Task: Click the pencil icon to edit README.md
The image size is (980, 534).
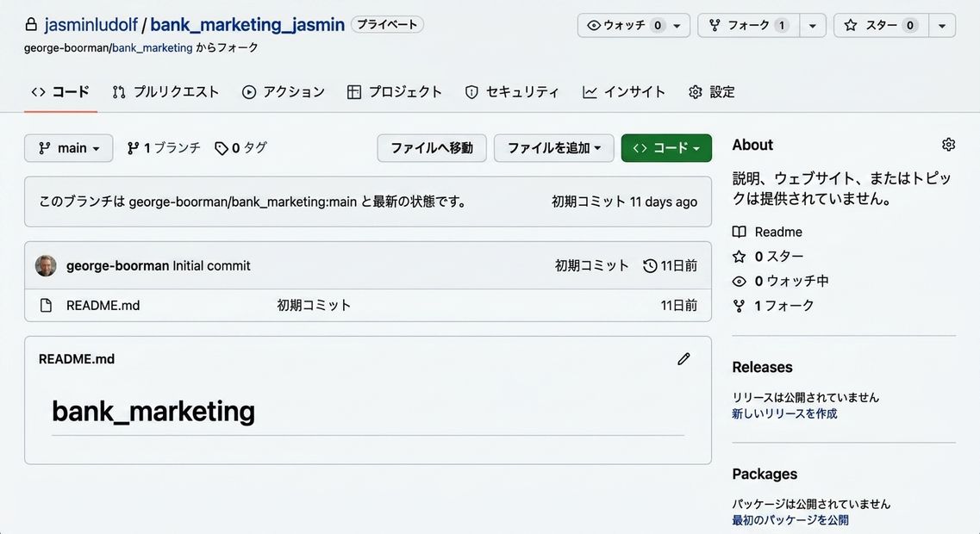Action: click(x=684, y=359)
